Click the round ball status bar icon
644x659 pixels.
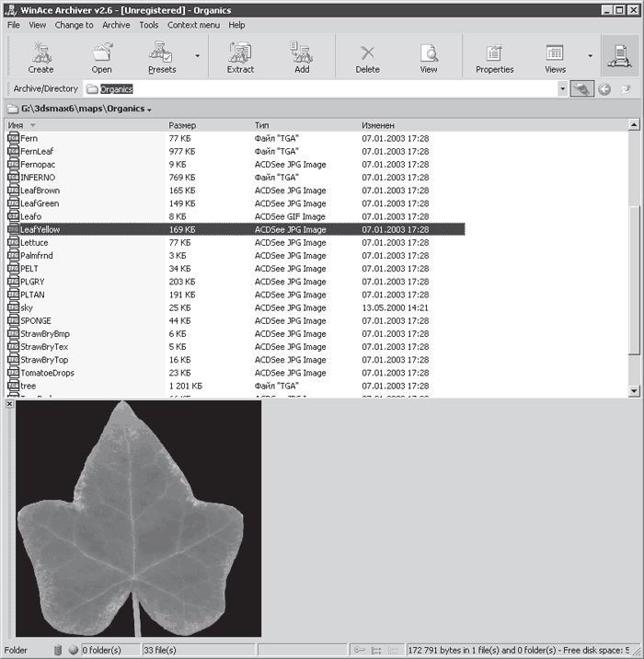click(74, 650)
